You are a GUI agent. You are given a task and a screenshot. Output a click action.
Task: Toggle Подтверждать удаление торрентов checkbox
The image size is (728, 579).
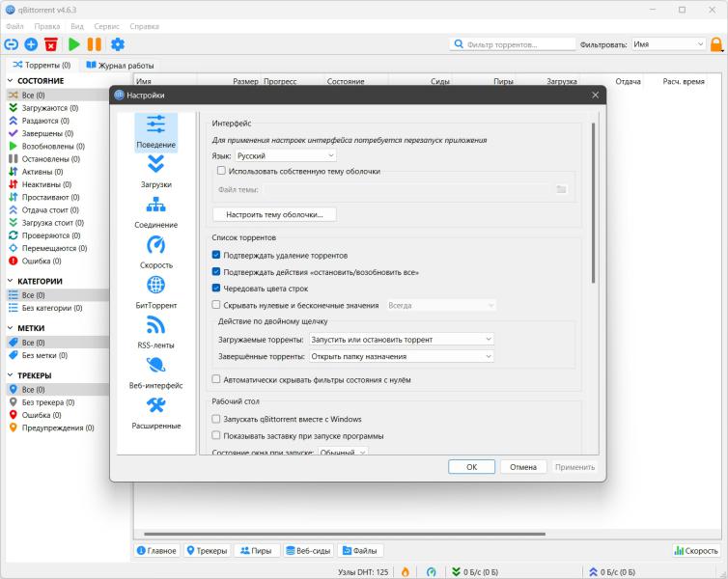(216, 255)
